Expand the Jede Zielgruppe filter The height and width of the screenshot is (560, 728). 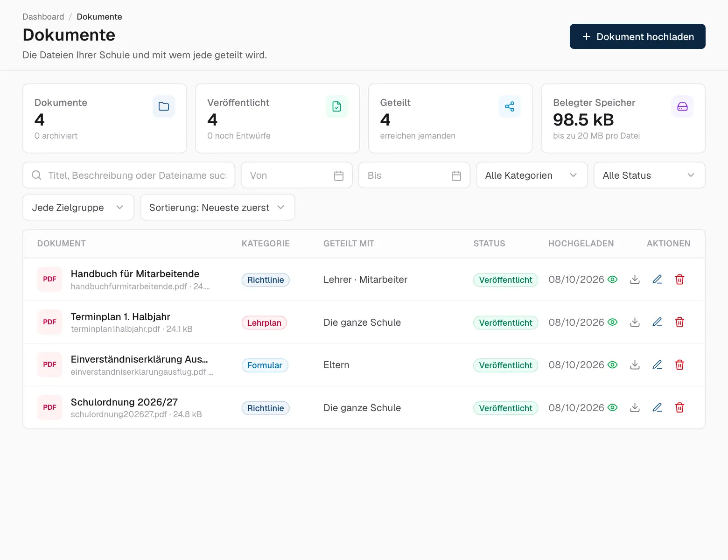click(78, 207)
